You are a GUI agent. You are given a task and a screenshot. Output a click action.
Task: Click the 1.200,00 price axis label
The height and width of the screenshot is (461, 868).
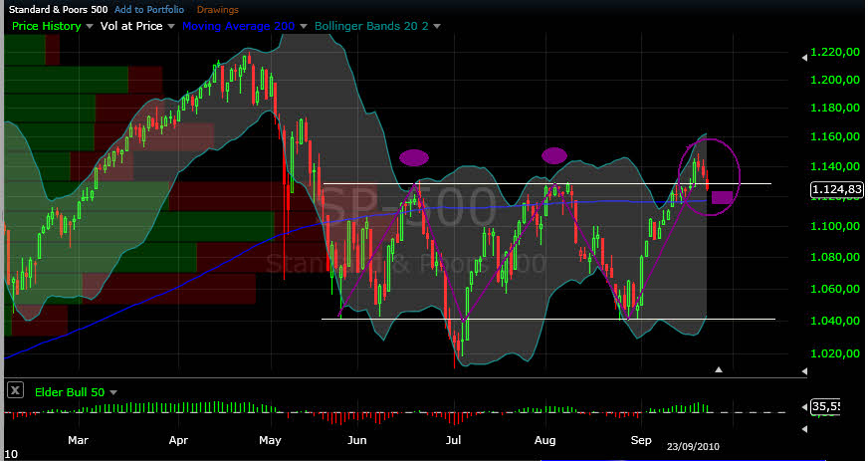835,80
